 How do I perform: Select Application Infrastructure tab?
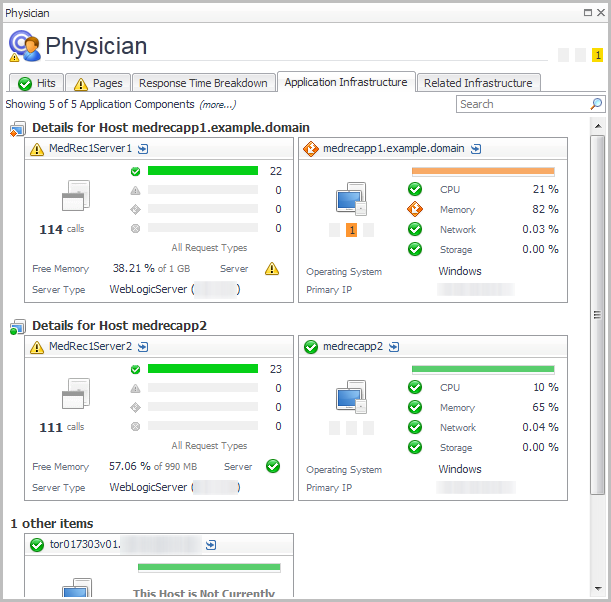[x=346, y=82]
